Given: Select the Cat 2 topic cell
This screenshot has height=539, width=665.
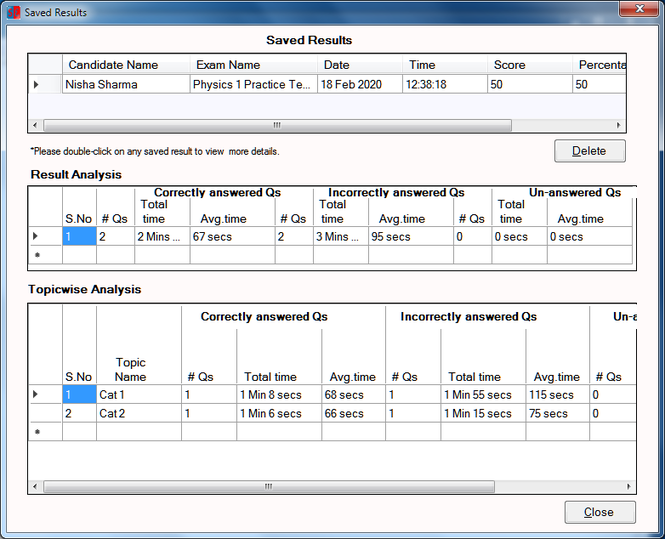Looking at the screenshot, I should (x=139, y=413).
